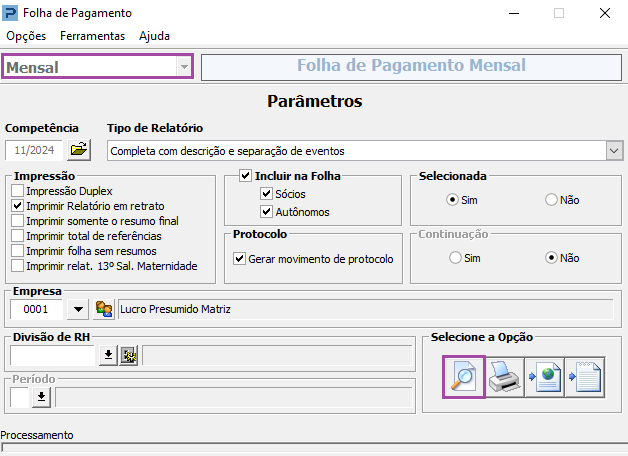The width and height of the screenshot is (628, 456).
Task: Uncheck Gerar movimento de protocolo
Action: (x=240, y=259)
